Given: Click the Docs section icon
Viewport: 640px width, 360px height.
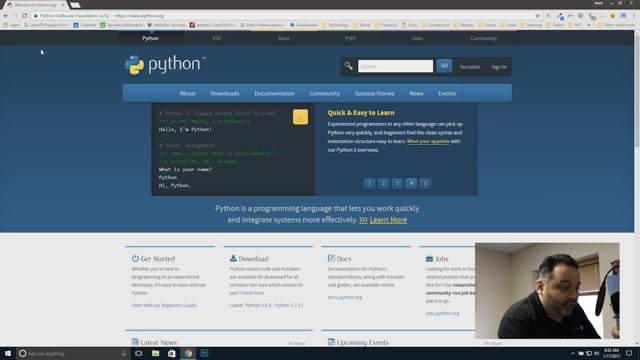Looking at the screenshot, I should pos(331,258).
